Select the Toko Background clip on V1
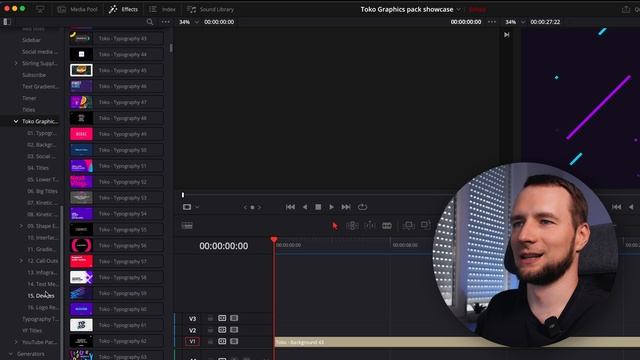This screenshot has width=640, height=360. [x=457, y=342]
